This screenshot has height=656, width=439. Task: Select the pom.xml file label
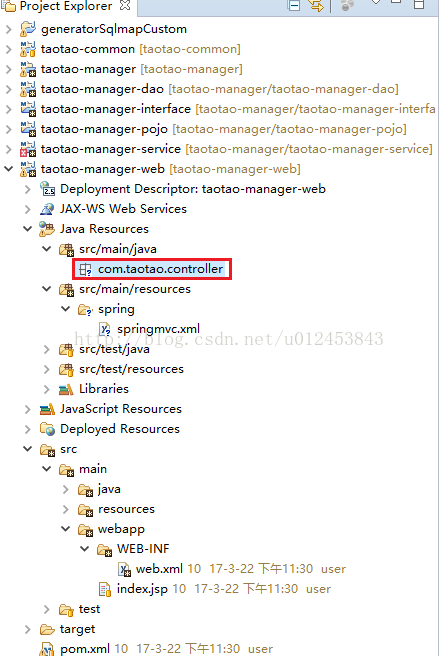coord(85,649)
